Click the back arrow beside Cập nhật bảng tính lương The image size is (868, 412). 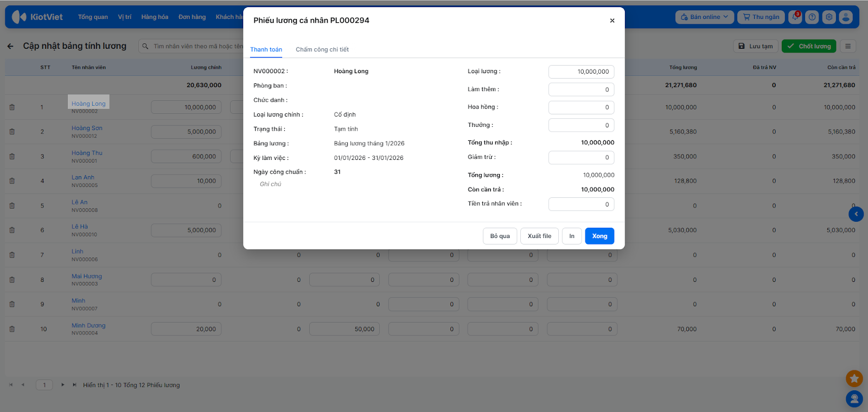10,46
